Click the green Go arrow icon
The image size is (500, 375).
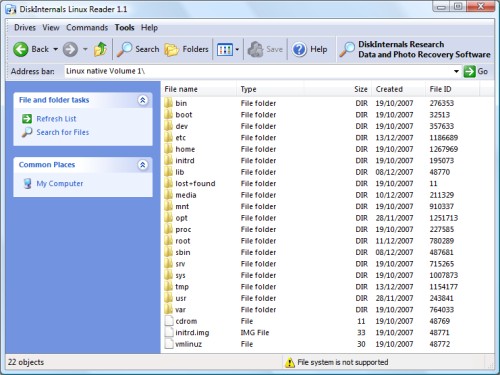(x=469, y=71)
